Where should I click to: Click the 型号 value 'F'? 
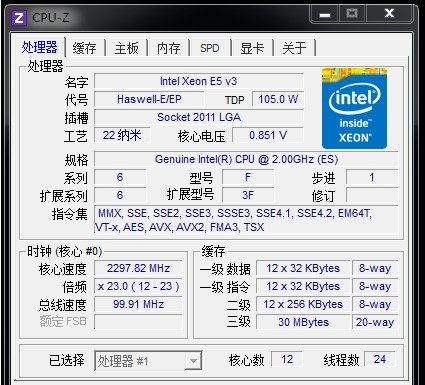click(x=248, y=177)
